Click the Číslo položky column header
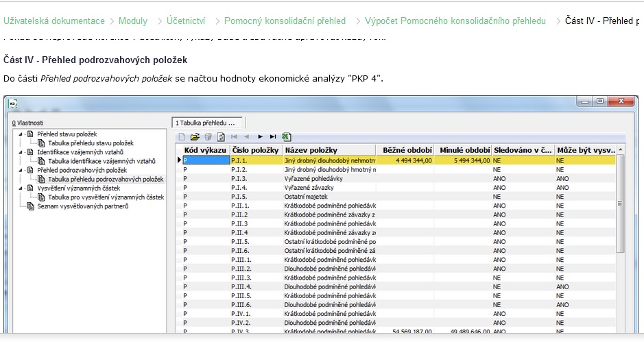This screenshot has width=644, height=342. 255,150
